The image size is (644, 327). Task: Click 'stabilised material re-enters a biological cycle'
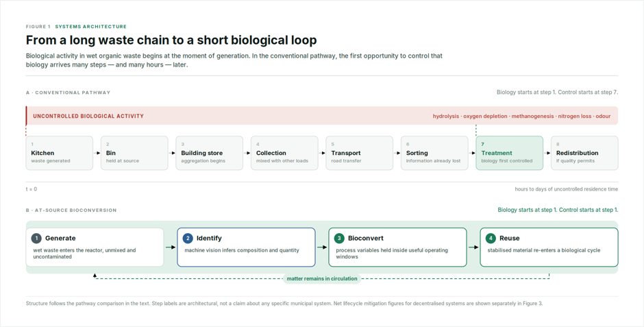[544, 250]
